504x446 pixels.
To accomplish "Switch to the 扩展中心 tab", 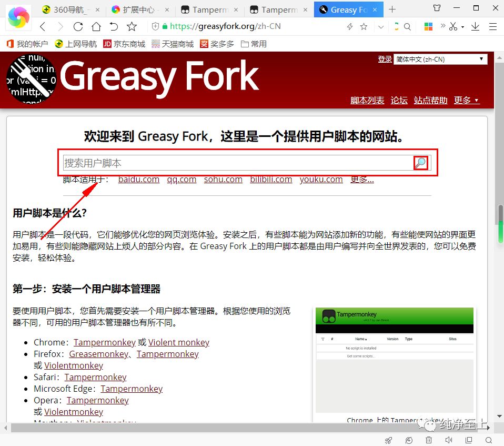I will 140,9.
